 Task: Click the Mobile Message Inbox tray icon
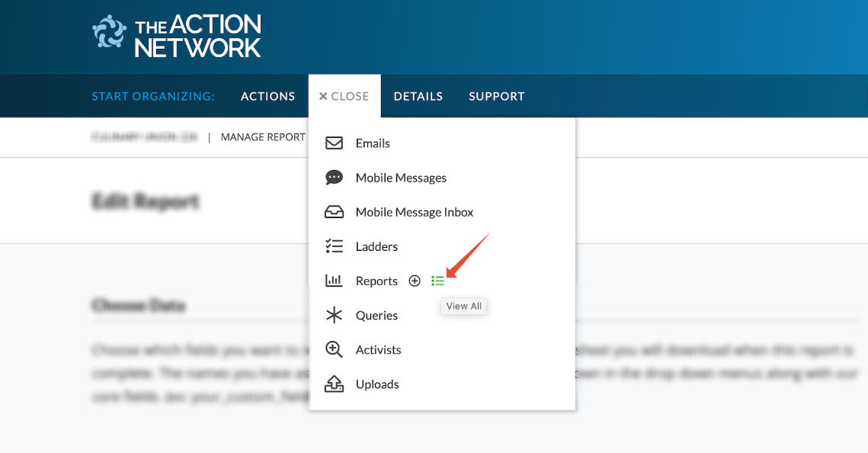click(334, 212)
